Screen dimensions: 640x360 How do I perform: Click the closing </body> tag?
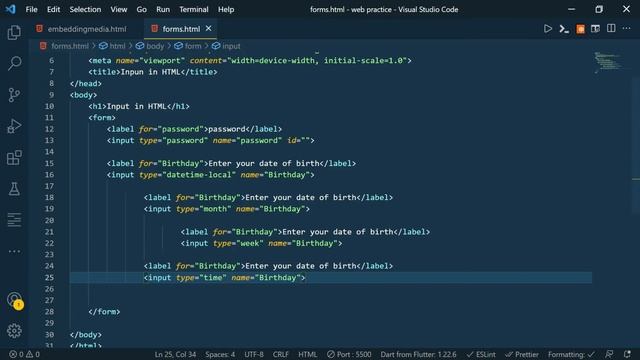click(x=86, y=335)
